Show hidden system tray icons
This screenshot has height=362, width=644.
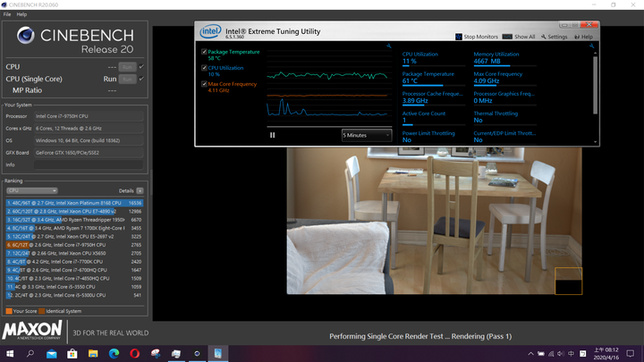[530, 353]
